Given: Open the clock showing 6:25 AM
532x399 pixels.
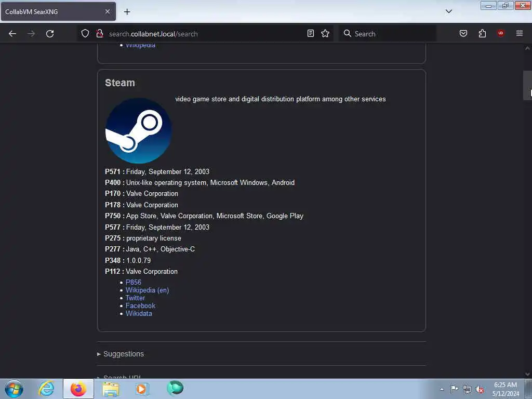Looking at the screenshot, I should click(506, 389).
